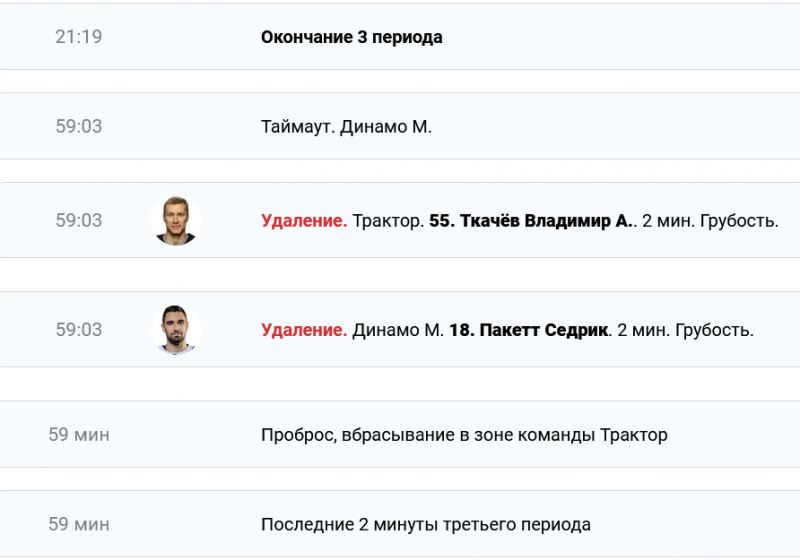Click the team name Трактор in penalty row
The width and height of the screenshot is (800, 560).
(388, 221)
